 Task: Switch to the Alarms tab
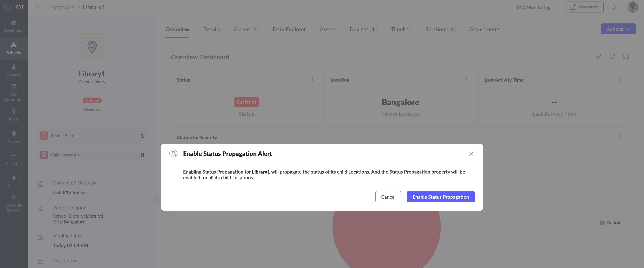pos(242,30)
